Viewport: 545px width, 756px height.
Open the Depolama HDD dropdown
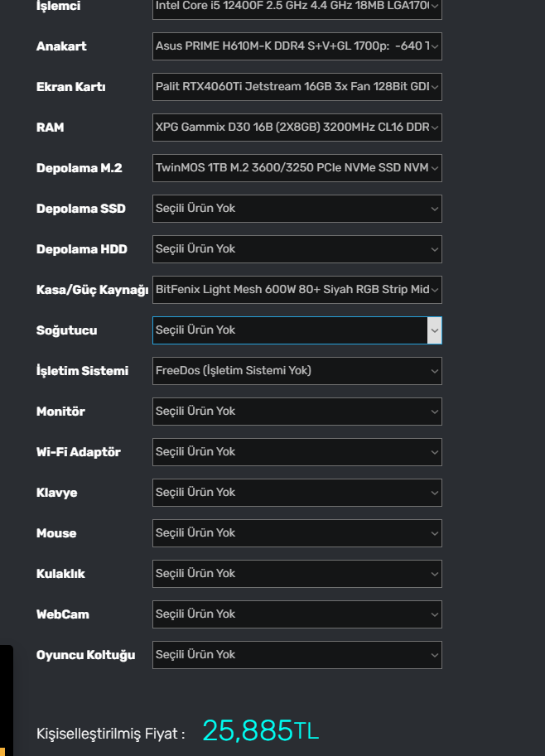point(297,249)
